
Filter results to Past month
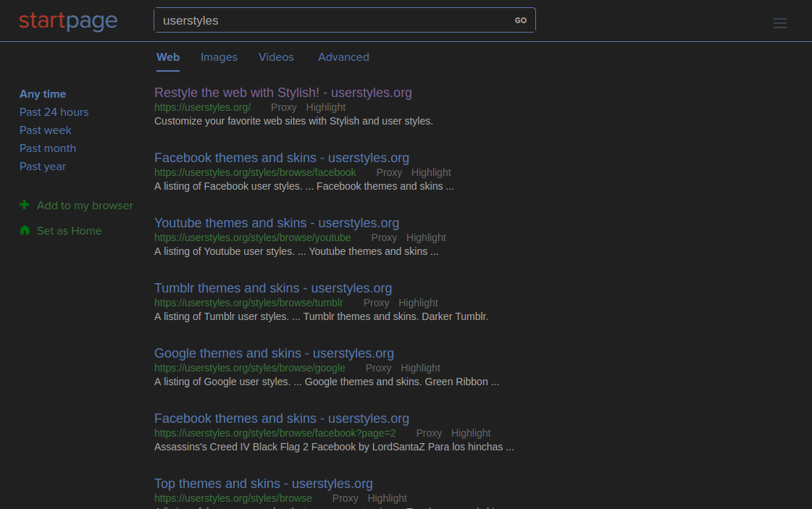(x=48, y=148)
